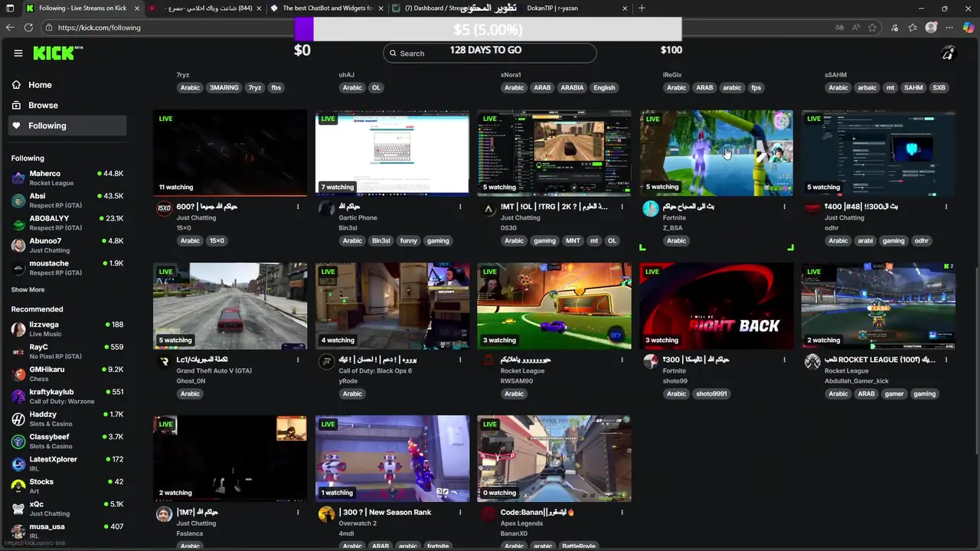Viewport: 980px width, 551px height.
Task: Go back with the browser back arrow
Action: coord(10,28)
